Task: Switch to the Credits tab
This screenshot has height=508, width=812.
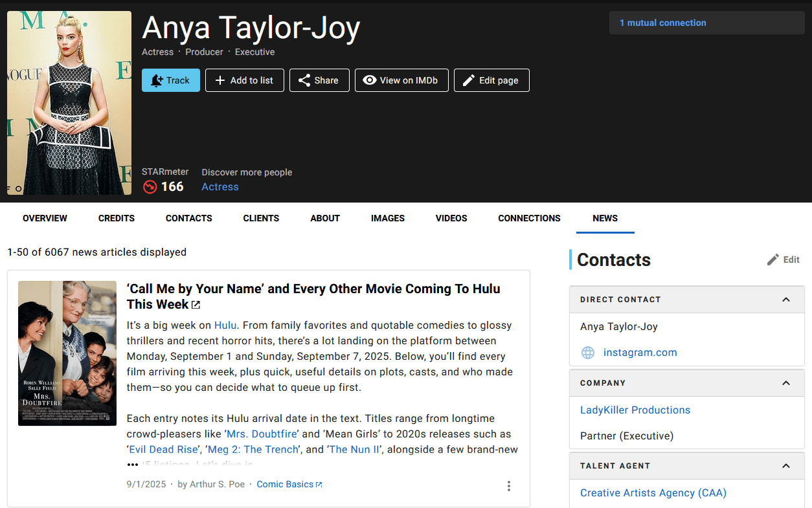Action: (x=117, y=218)
